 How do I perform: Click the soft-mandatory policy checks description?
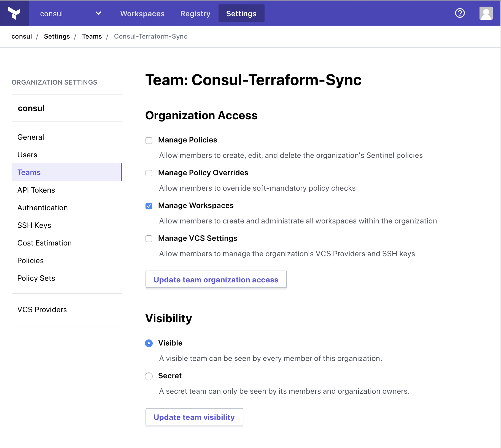257,188
